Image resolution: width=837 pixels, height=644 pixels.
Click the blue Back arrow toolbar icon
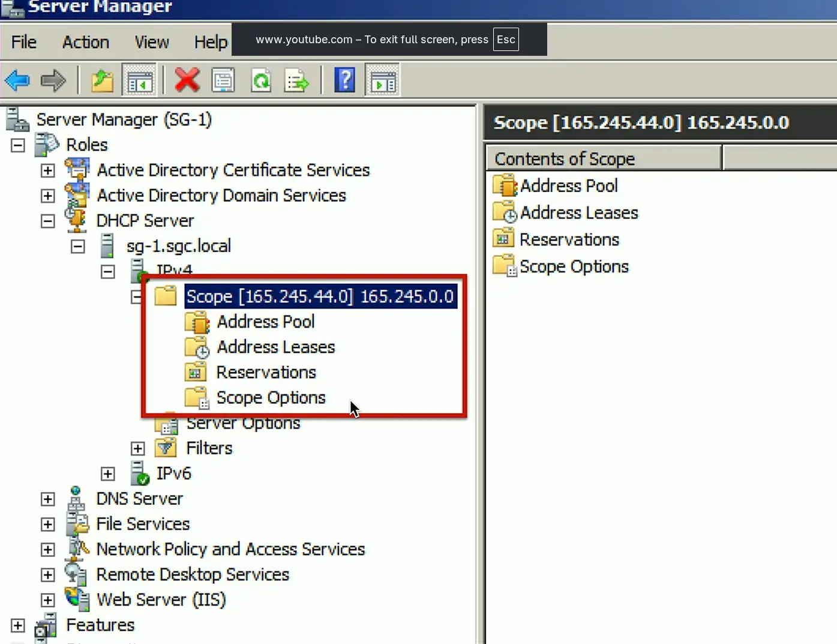pos(17,80)
